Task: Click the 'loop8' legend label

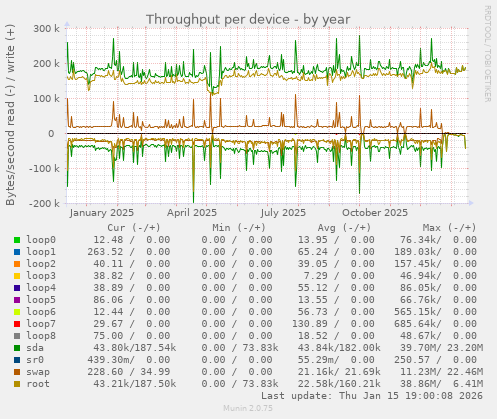Action: [x=41, y=336]
